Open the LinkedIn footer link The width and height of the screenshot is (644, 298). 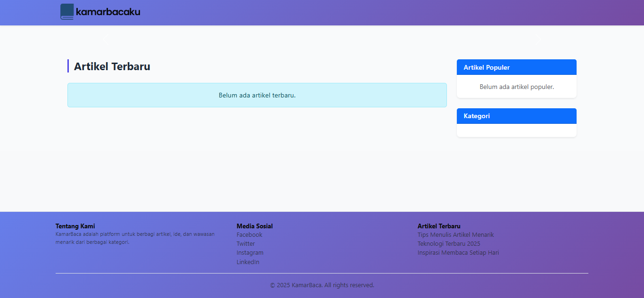tap(248, 262)
